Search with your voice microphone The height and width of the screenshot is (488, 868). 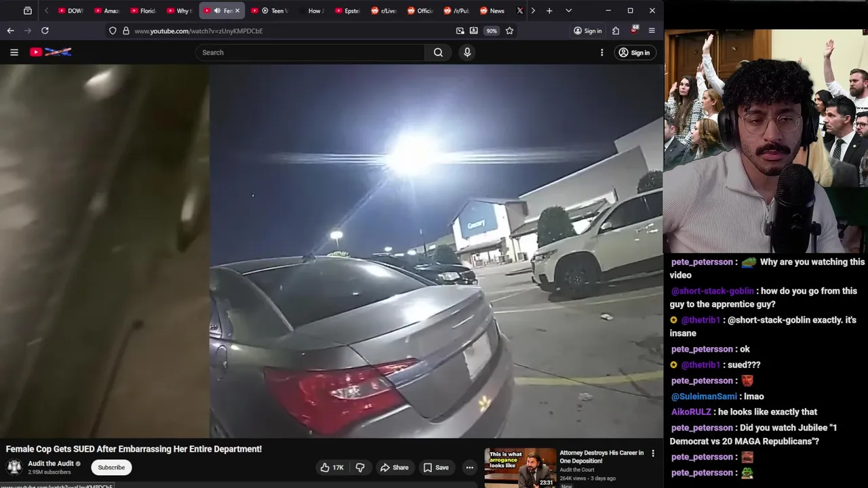[467, 52]
